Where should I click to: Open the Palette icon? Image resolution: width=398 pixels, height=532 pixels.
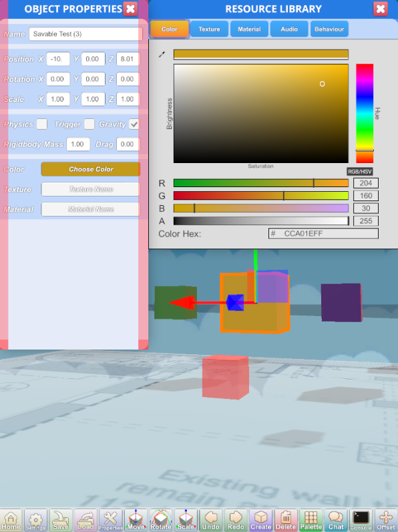click(311, 520)
